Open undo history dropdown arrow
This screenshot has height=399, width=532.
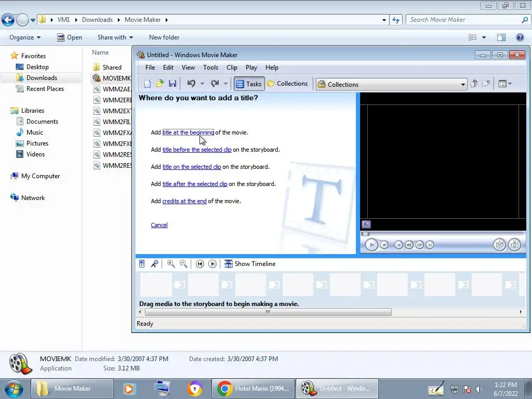pos(202,84)
